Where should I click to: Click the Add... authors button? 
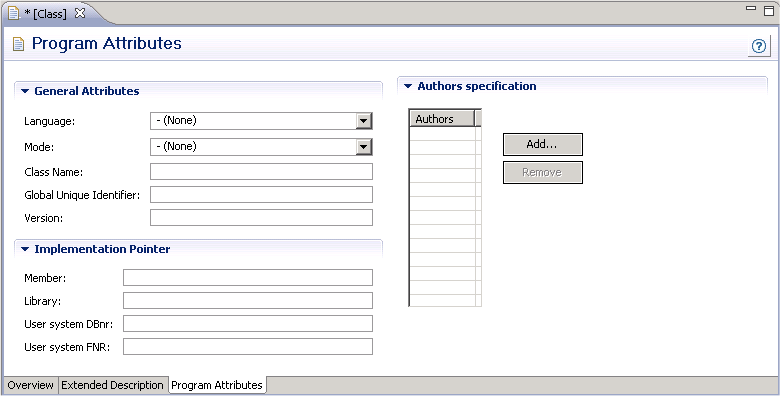click(x=543, y=144)
